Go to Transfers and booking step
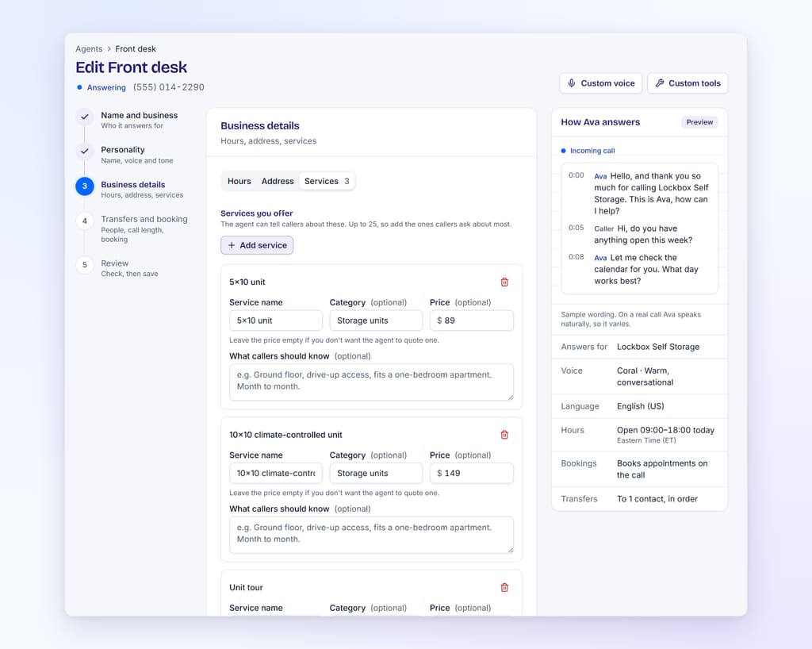812x649 pixels. 144,228
